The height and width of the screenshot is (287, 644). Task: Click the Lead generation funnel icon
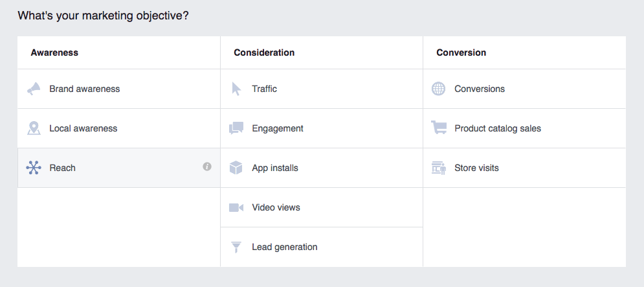(236, 247)
